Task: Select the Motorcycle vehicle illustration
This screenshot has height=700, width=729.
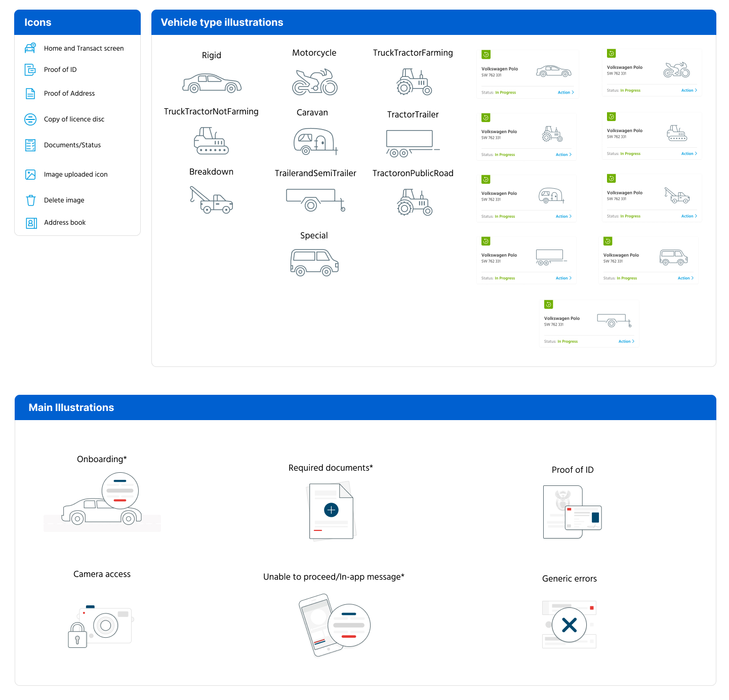Action: [314, 82]
